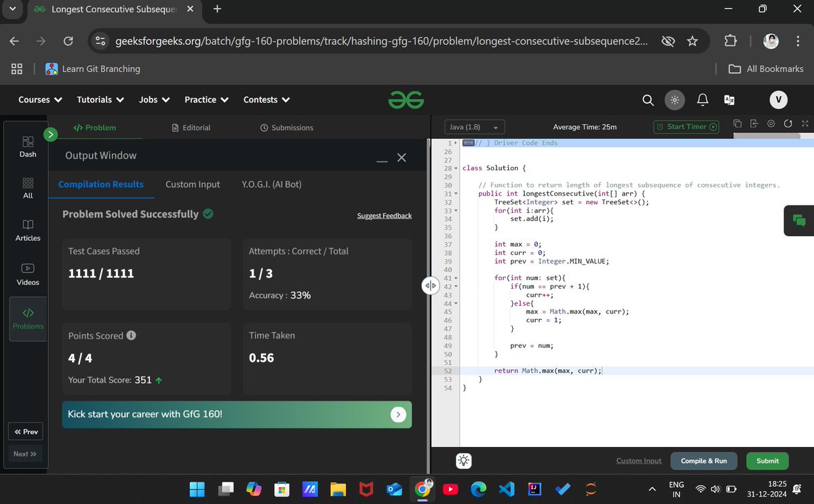Click the language translate icon
This screenshot has height=504, width=814.
729,100
